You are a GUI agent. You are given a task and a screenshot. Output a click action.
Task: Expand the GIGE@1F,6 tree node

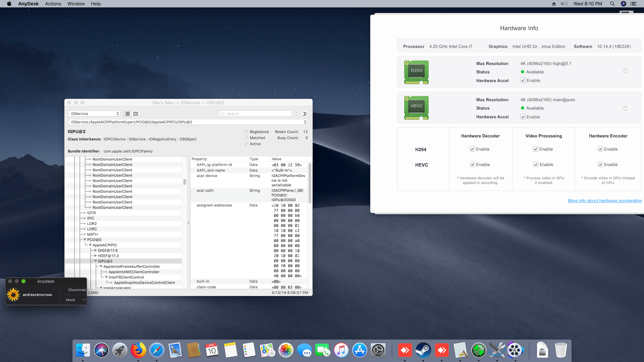96,250
